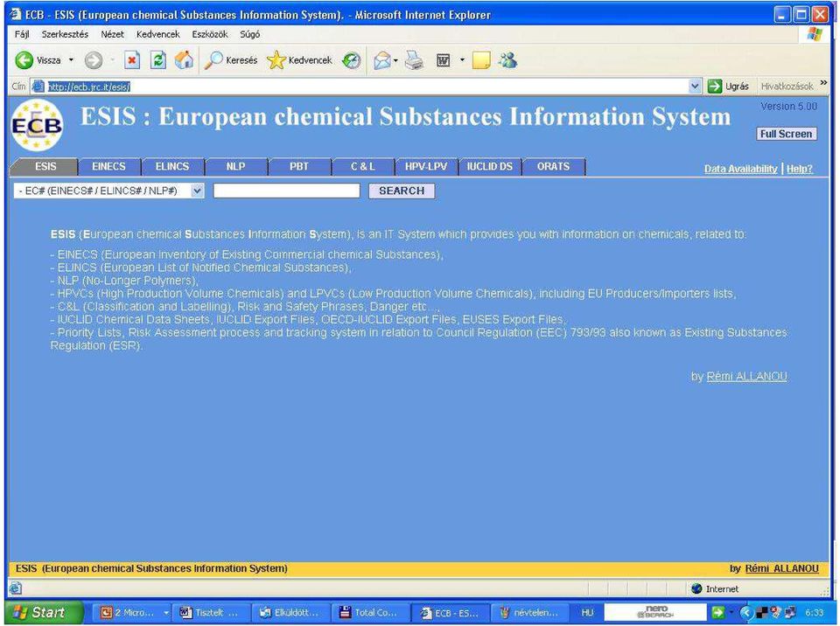Click the address bar URL field
This screenshot has height=626, width=840.
pyautogui.click(x=359, y=87)
